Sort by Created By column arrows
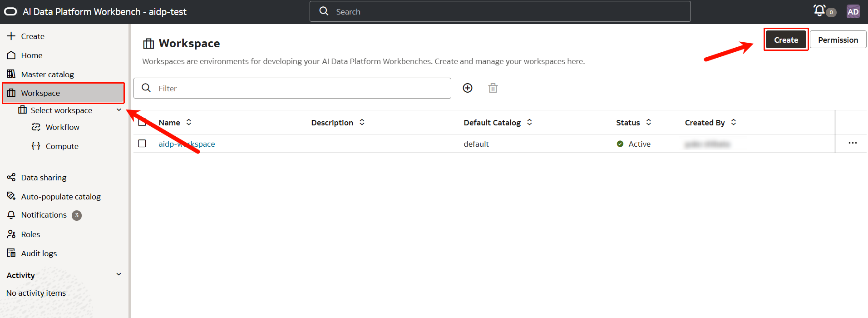 coord(734,122)
